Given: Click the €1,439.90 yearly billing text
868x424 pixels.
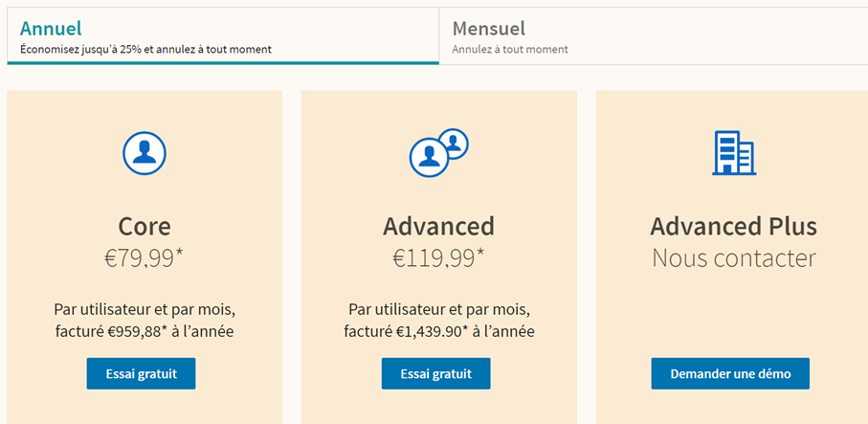Looking at the screenshot, I should tap(439, 332).
